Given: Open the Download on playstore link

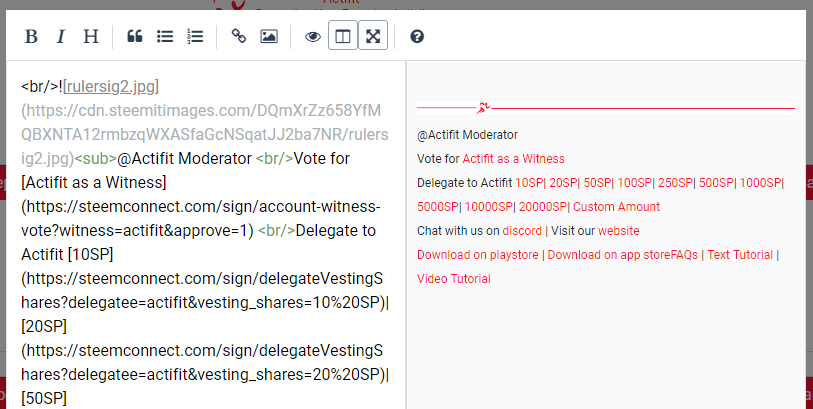Looking at the screenshot, I should pyautogui.click(x=478, y=255).
